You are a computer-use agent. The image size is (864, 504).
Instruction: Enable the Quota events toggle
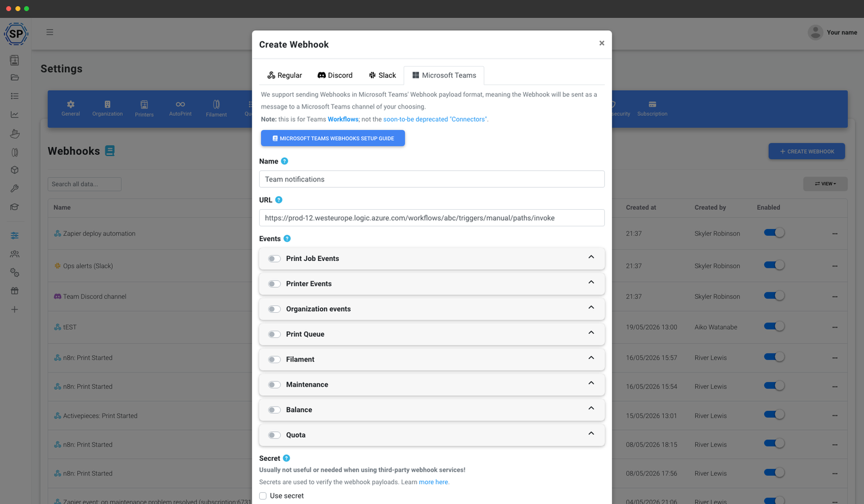tap(275, 436)
